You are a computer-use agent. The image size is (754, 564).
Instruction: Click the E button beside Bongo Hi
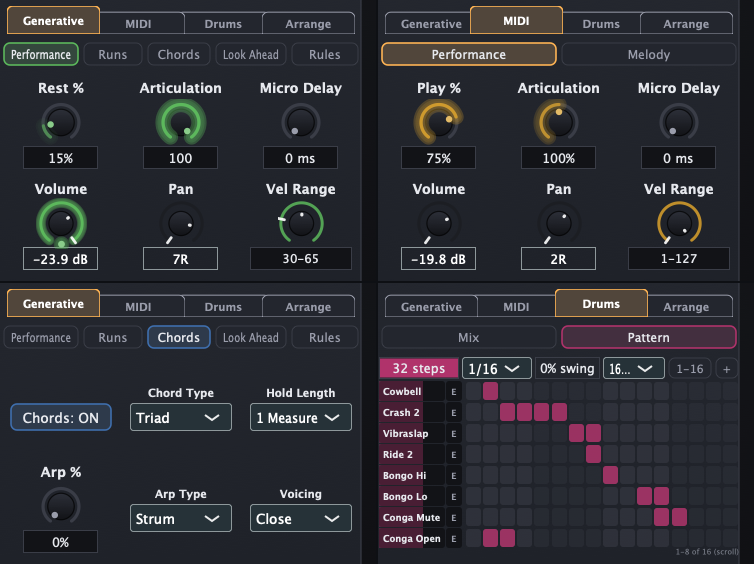pos(453,476)
